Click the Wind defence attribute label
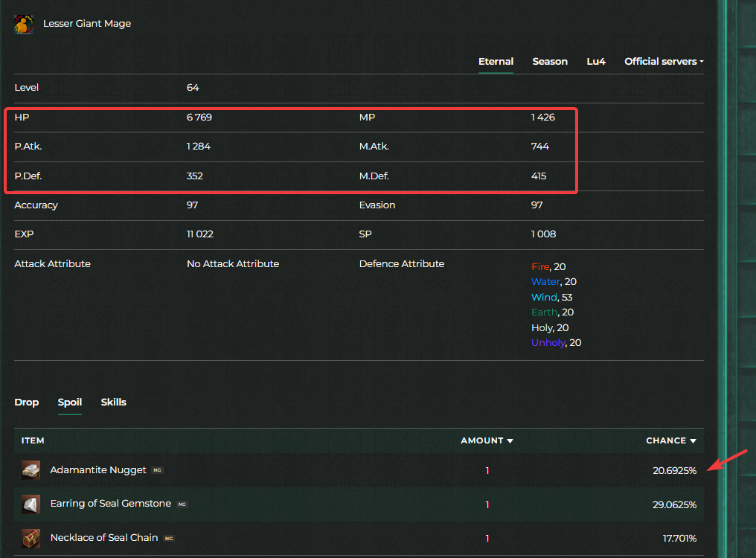 [544, 297]
